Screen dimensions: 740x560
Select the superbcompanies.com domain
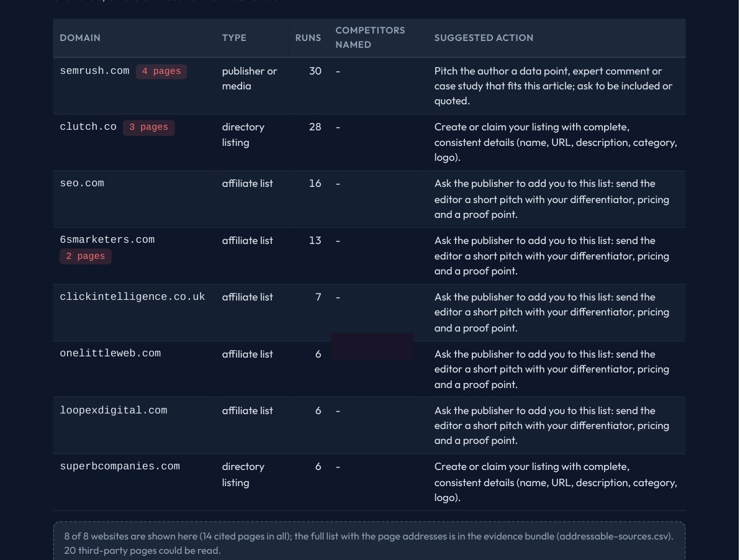[119, 466]
